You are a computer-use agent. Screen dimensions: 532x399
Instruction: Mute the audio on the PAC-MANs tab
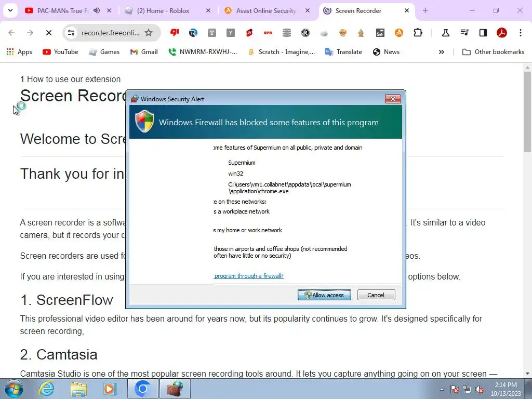[97, 10]
